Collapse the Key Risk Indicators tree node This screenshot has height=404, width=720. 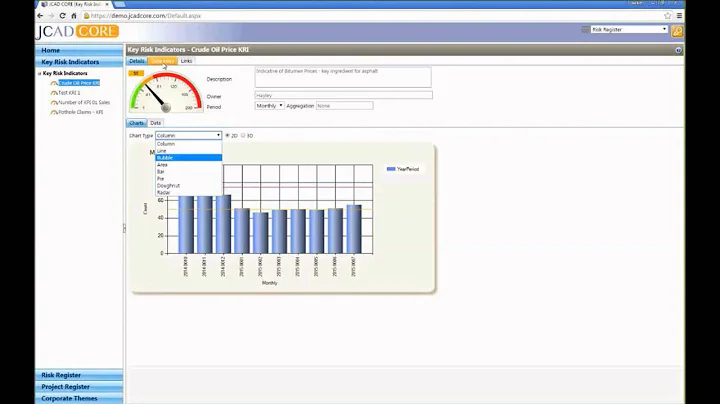click(39, 73)
